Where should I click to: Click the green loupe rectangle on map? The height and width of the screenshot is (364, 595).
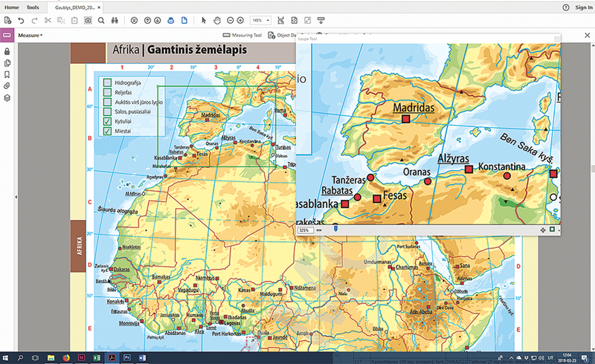pyautogui.click(x=216, y=126)
